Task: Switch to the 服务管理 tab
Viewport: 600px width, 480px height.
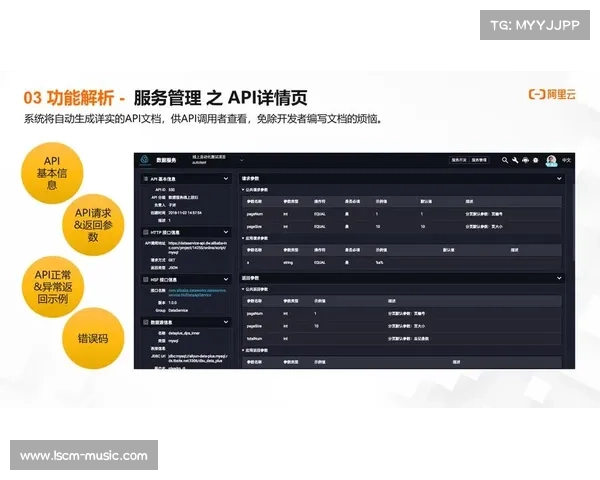Action: [479, 160]
